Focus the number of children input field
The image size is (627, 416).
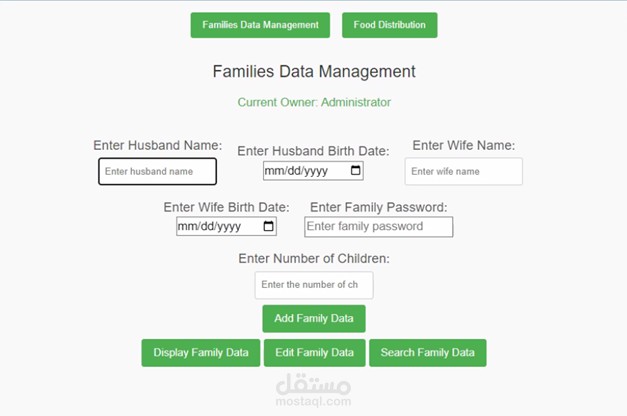click(x=314, y=285)
